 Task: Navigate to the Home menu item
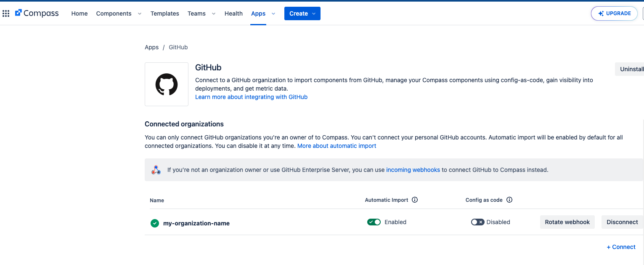(79, 13)
